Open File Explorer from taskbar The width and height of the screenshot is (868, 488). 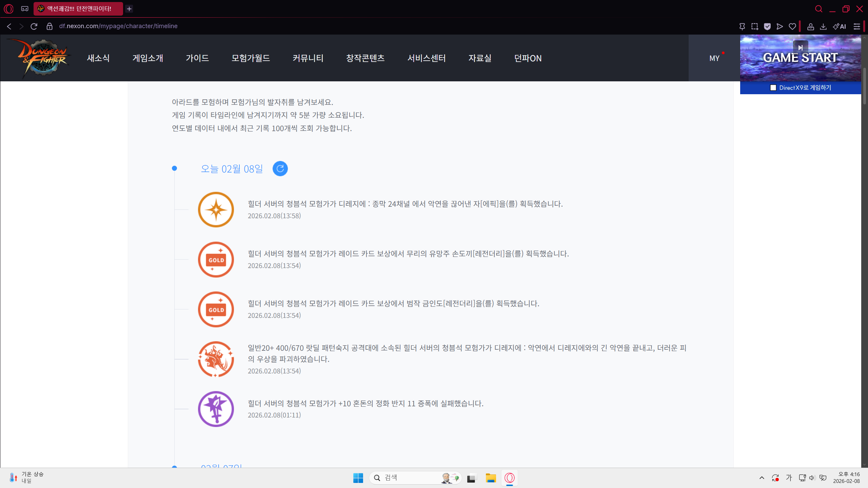tap(491, 478)
